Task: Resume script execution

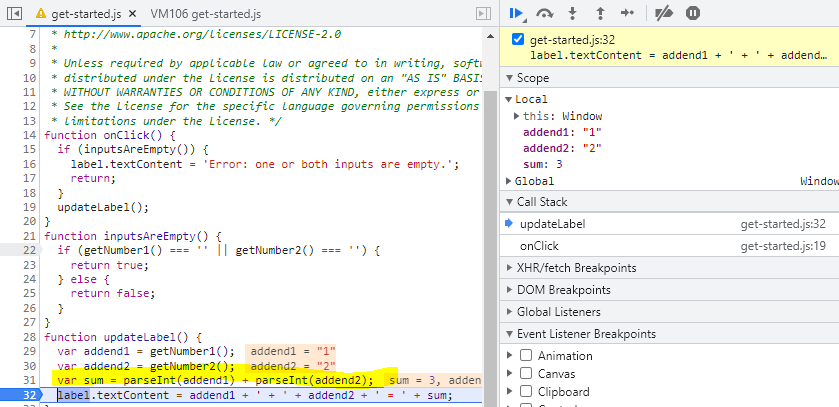Action: [x=517, y=13]
